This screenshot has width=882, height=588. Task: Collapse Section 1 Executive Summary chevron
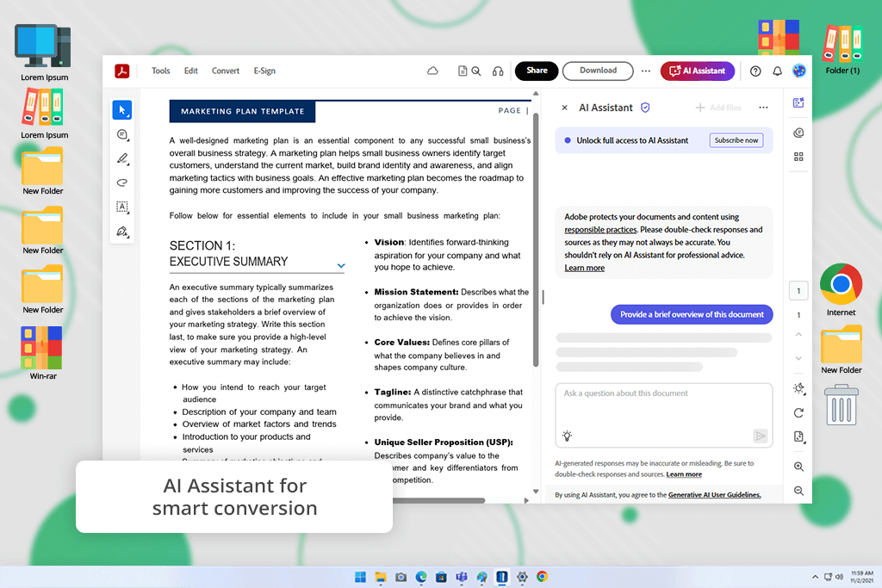(x=341, y=265)
